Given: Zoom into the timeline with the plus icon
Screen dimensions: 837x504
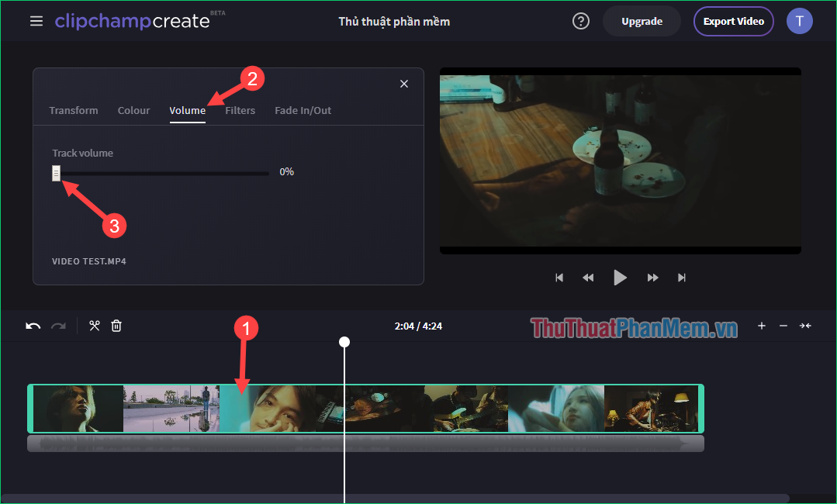Looking at the screenshot, I should (761, 326).
